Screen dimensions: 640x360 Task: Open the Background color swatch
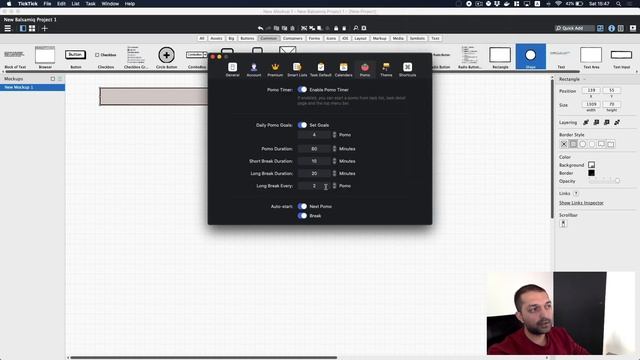(x=591, y=165)
